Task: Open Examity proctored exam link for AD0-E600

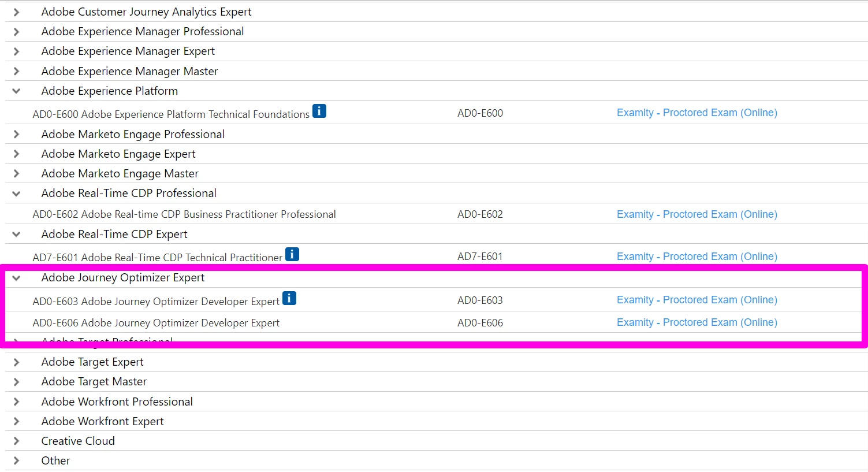Action: click(697, 113)
